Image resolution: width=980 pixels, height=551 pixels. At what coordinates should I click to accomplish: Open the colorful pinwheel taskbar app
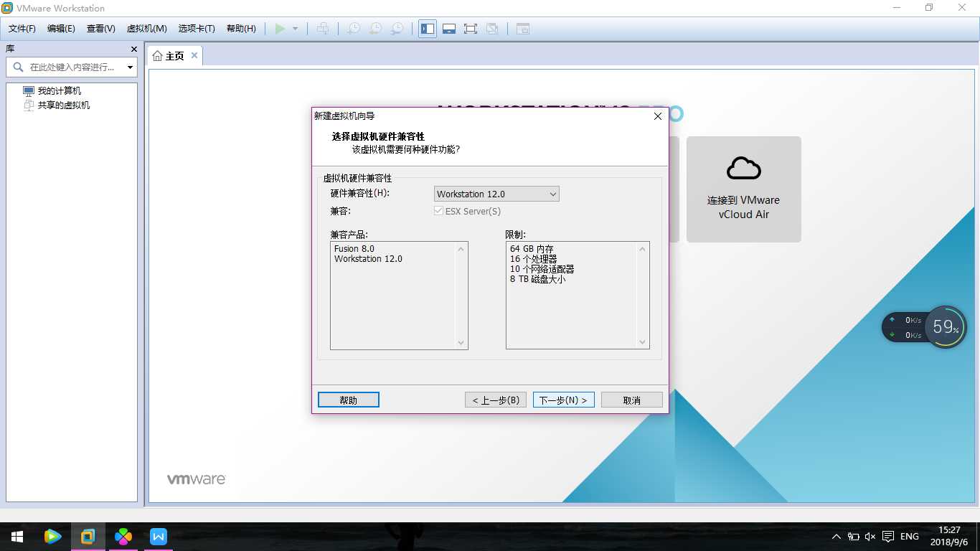[123, 537]
